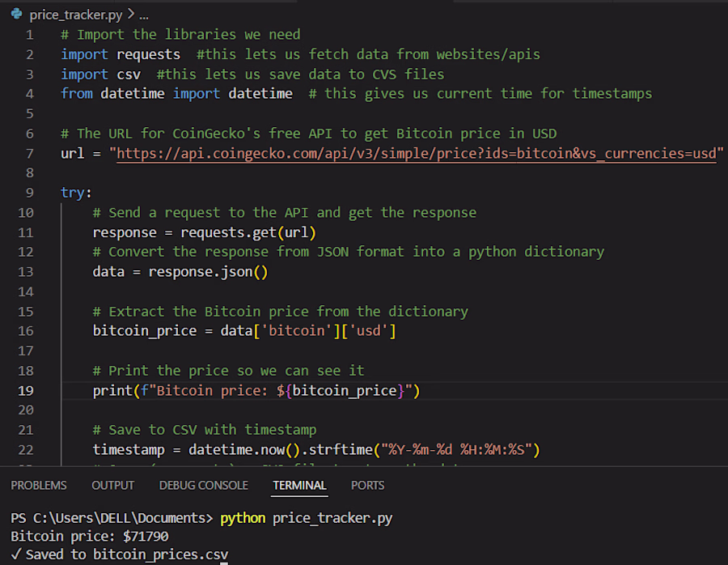Open the OUTPUT panel tab
Viewport: 728px width, 565px height.
pos(112,486)
